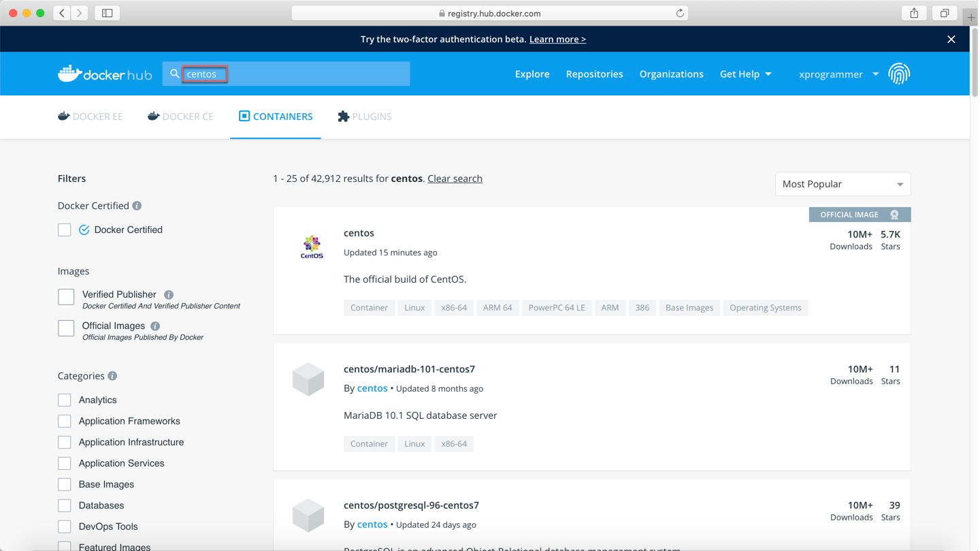Screen dimensions: 980x551
Task: Reload the page in Safari
Action: tap(679, 13)
